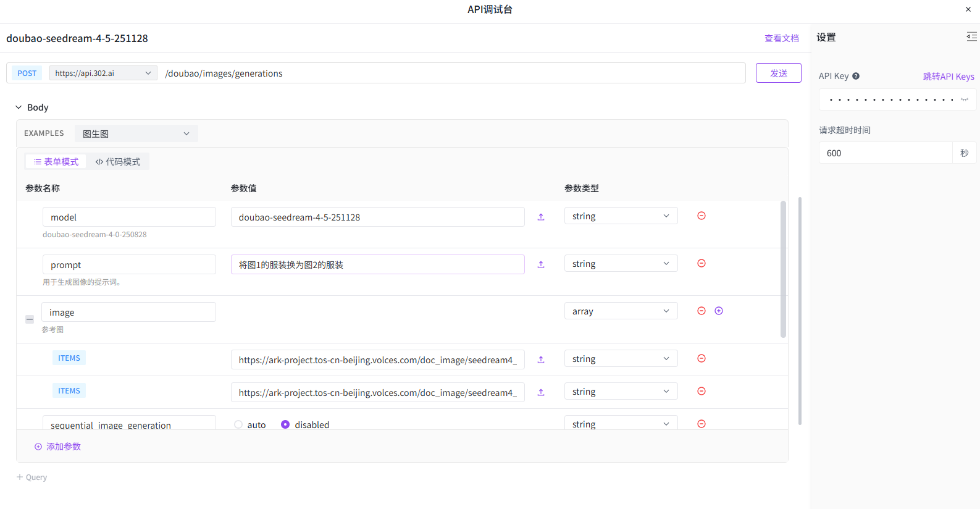Click the model parameter name field
The width and height of the screenshot is (980, 509).
click(129, 217)
